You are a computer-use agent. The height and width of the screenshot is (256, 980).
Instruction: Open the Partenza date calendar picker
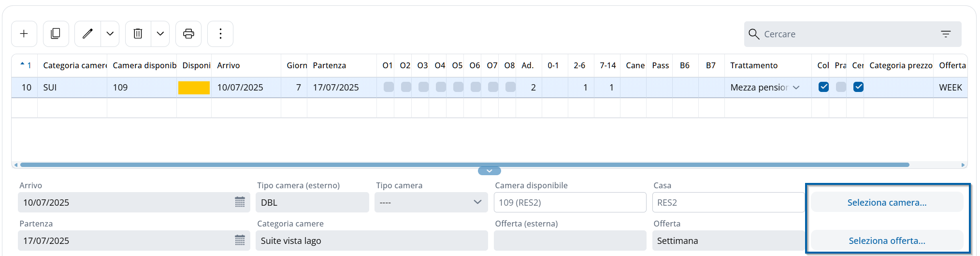240,241
